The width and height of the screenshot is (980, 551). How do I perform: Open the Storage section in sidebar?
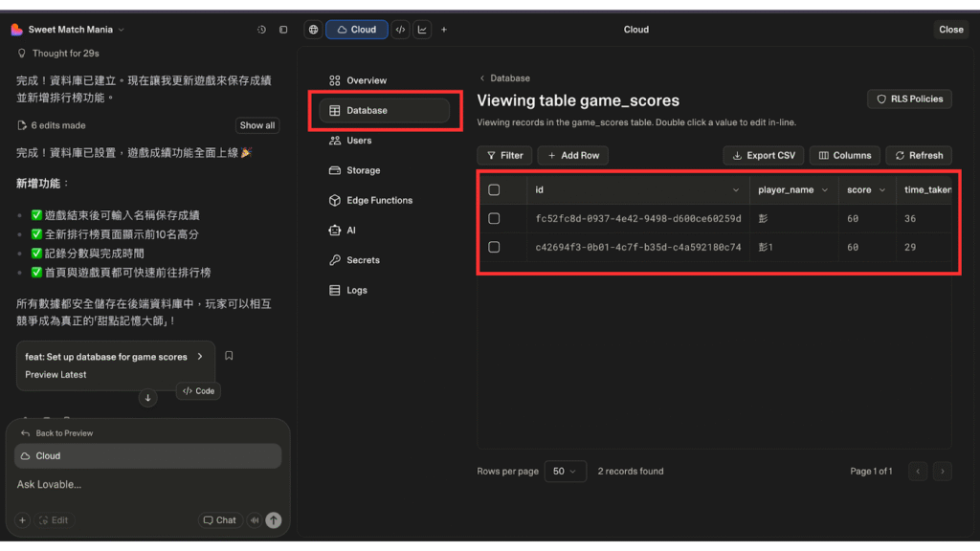point(363,170)
